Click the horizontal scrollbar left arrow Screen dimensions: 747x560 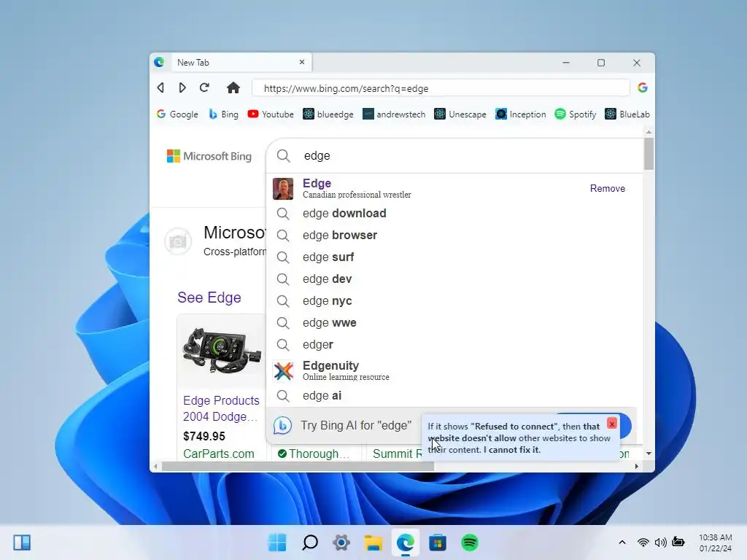155,466
